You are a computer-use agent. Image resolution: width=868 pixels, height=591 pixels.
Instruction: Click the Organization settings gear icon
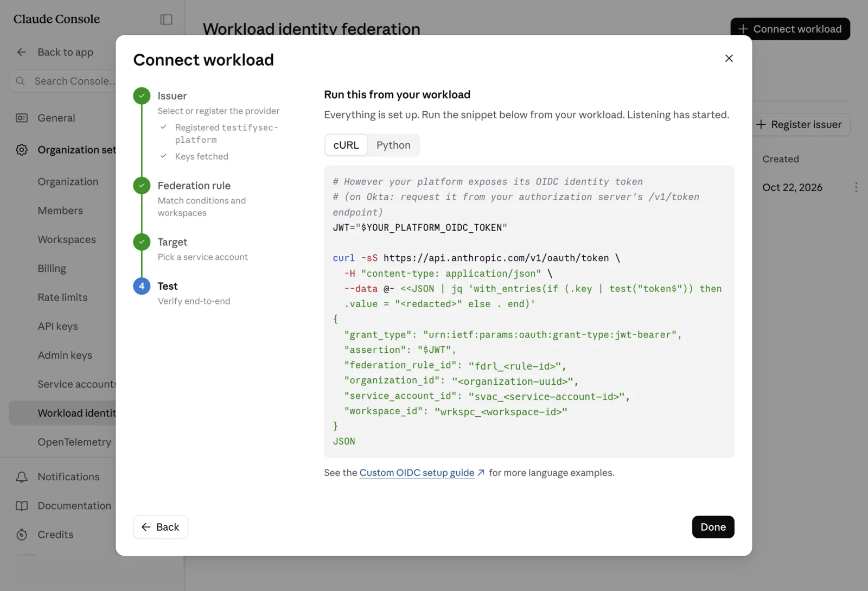(x=22, y=150)
